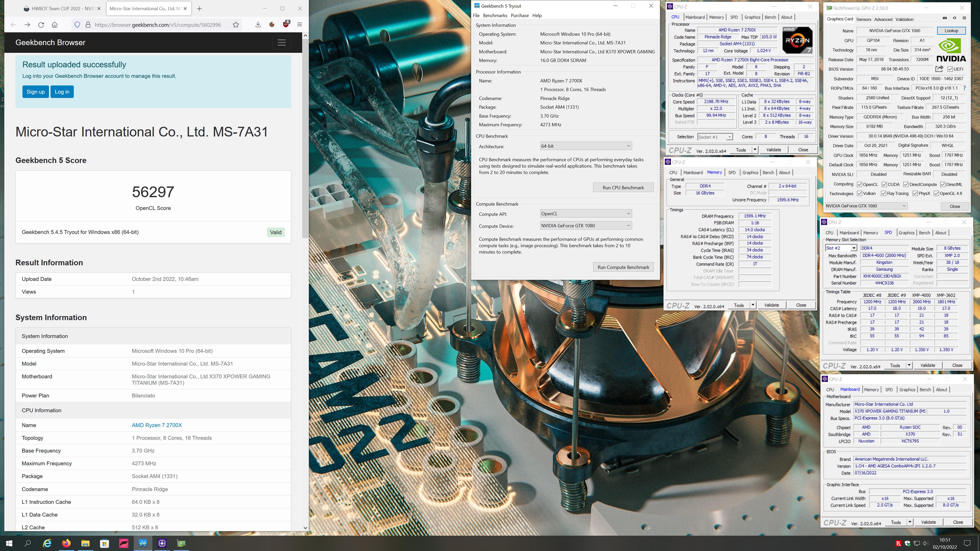Switch to the HWBOT Team CUP browser tab
Image resolution: width=980 pixels, height=551 pixels.
pos(63,8)
